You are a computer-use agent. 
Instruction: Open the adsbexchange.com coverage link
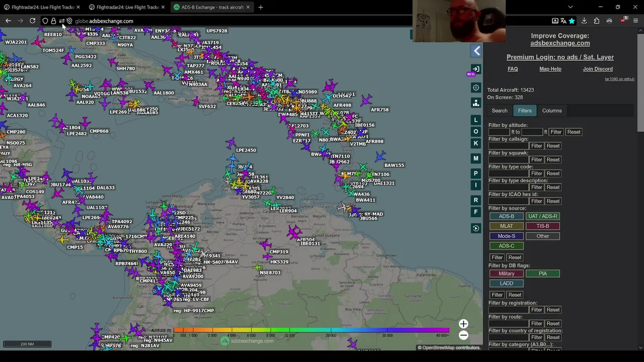click(x=560, y=43)
